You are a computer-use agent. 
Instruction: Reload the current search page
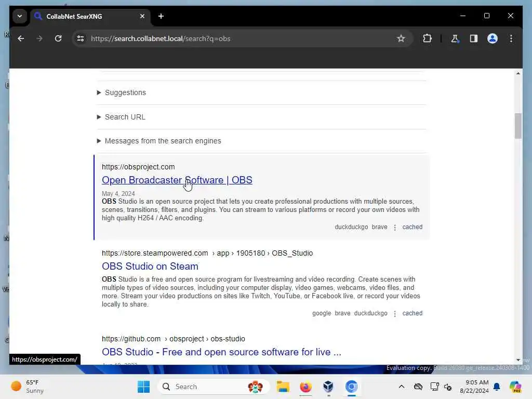(x=58, y=38)
